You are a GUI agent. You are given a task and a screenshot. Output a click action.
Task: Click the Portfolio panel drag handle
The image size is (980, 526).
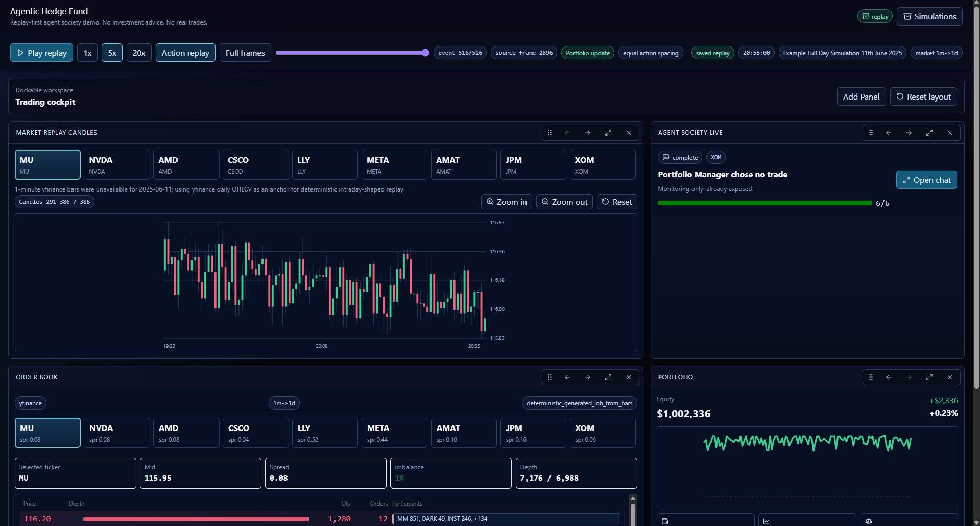point(871,377)
